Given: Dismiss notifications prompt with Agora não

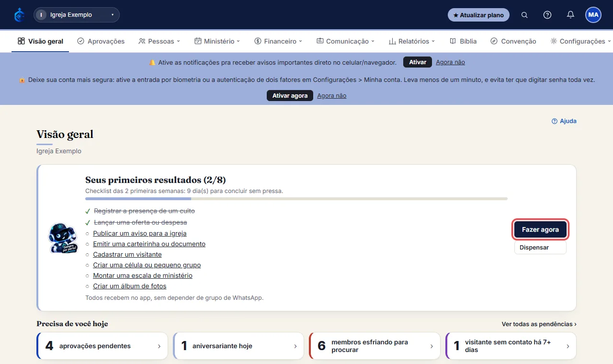Looking at the screenshot, I should [450, 62].
